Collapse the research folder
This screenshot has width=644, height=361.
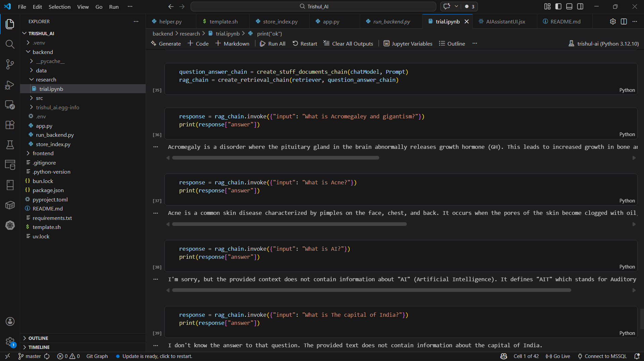[46, 79]
